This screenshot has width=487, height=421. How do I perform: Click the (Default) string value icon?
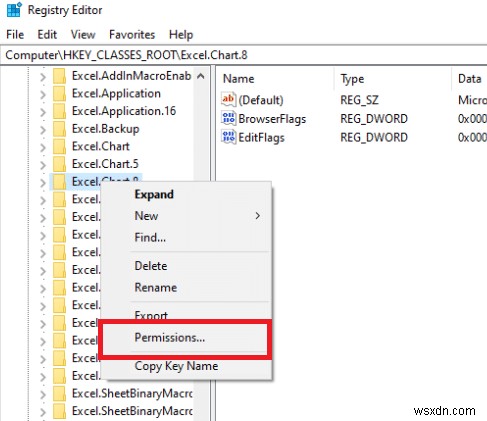point(228,99)
